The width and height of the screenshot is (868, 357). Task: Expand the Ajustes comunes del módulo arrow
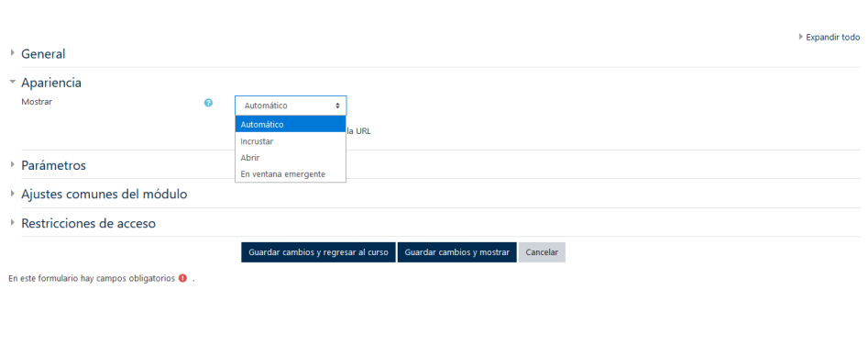point(12,194)
